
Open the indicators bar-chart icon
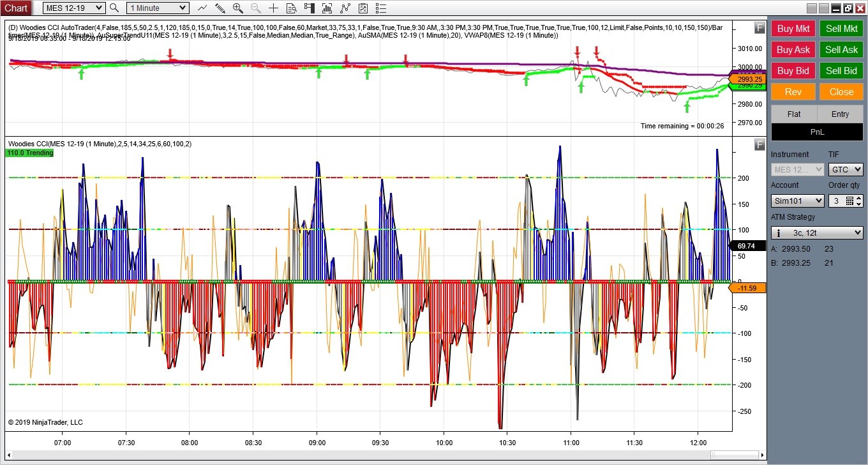327,8
